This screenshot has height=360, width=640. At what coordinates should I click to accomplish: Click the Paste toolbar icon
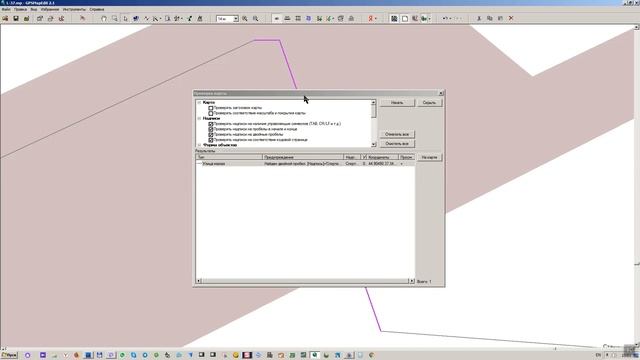(x=500, y=18)
